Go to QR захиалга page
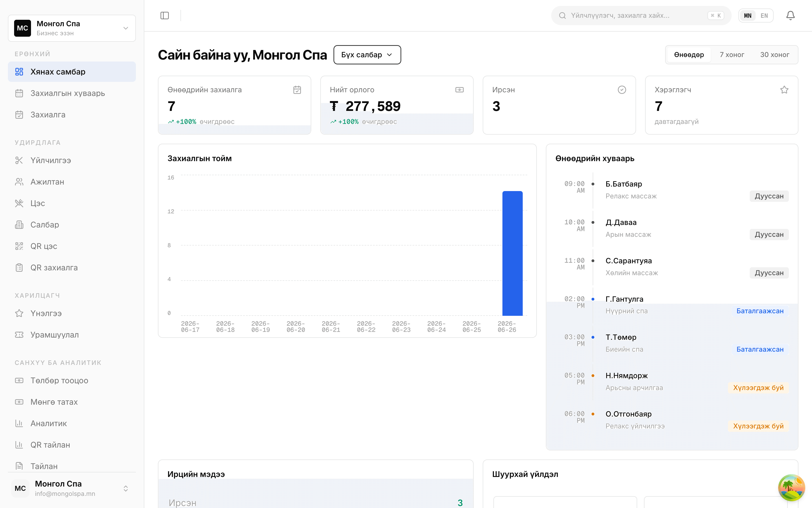Image resolution: width=812 pixels, height=508 pixels. coord(72,268)
